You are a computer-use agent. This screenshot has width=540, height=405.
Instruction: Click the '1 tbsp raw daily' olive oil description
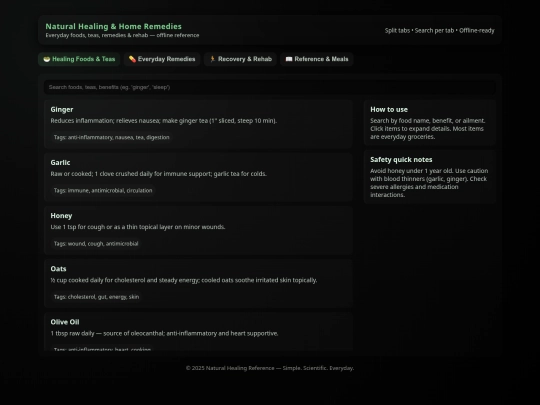tap(164, 333)
